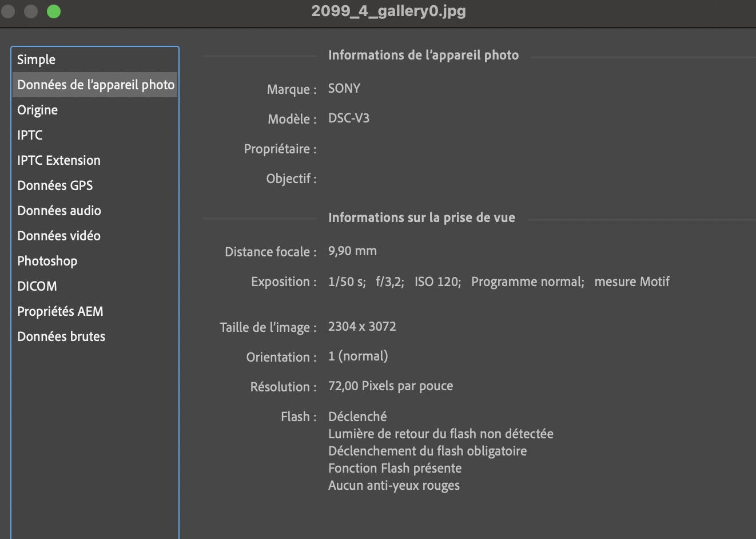Switch to the Données brutes section
The width and height of the screenshot is (756, 539).
[x=61, y=336]
